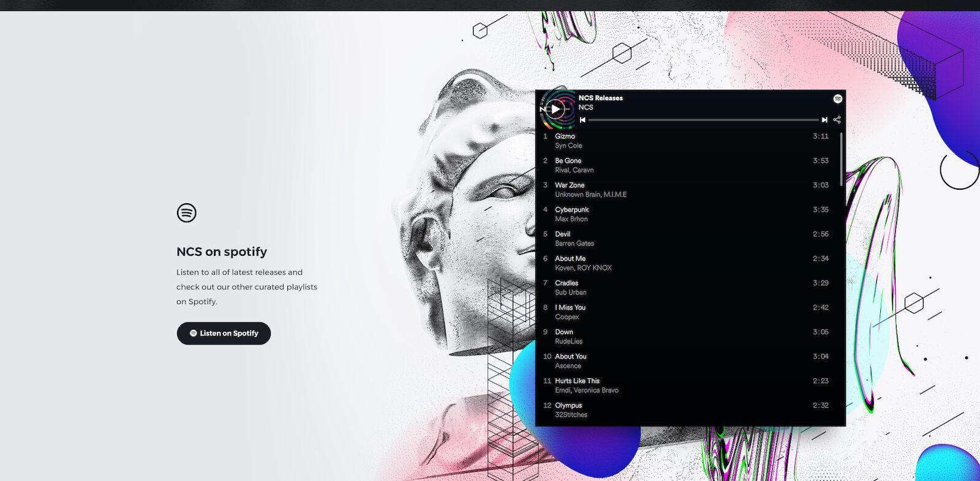The image size is (980, 481).
Task: Click the Spotify logo in player header
Action: pos(837,99)
